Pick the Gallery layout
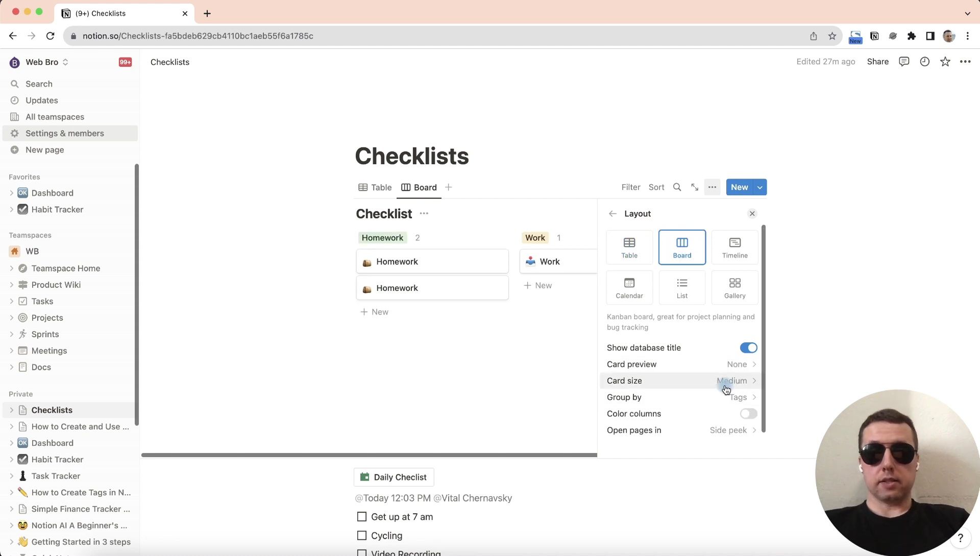The height and width of the screenshot is (556, 980). (734, 288)
